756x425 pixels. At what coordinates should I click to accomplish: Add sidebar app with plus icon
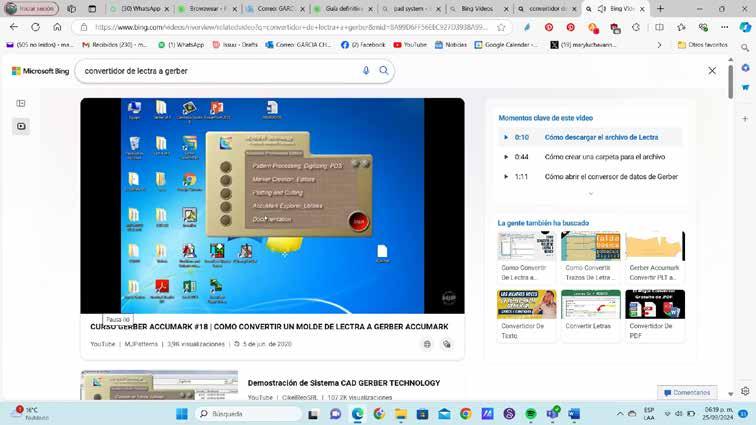pos(745,119)
